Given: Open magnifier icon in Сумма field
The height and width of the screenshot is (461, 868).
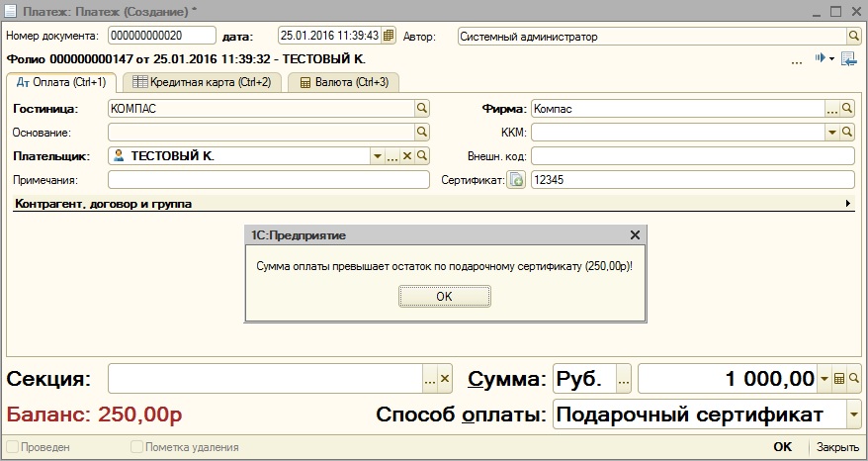Looking at the screenshot, I should (853, 380).
